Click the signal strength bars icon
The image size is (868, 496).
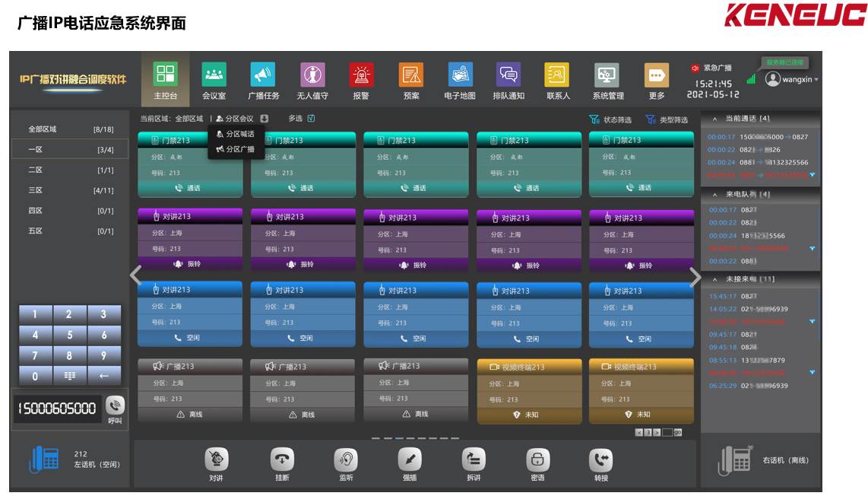751,79
